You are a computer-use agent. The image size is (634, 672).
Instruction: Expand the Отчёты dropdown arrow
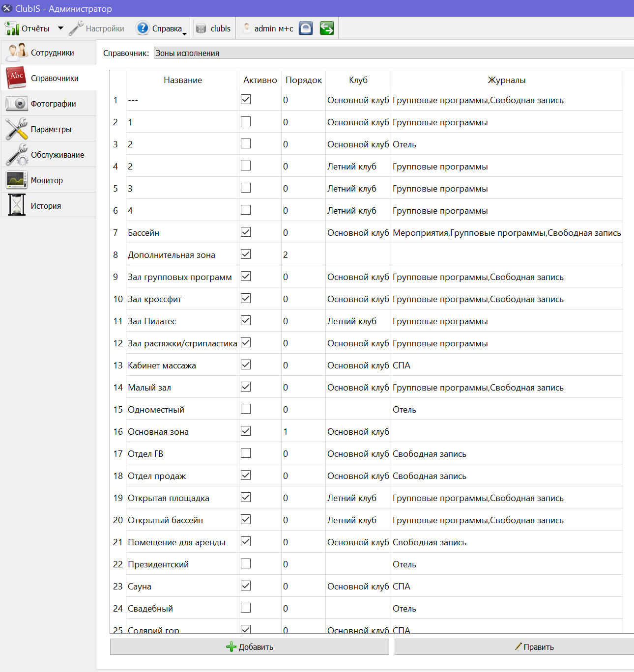click(x=60, y=28)
